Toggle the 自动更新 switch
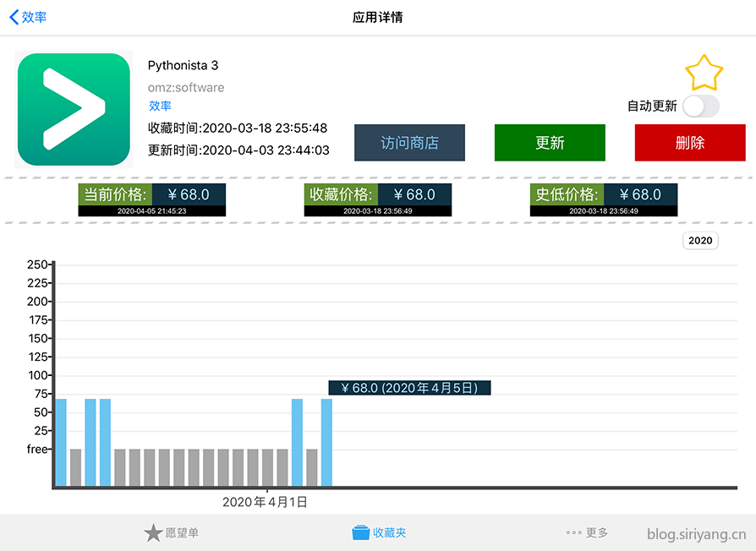This screenshot has width=756, height=551. [700, 106]
